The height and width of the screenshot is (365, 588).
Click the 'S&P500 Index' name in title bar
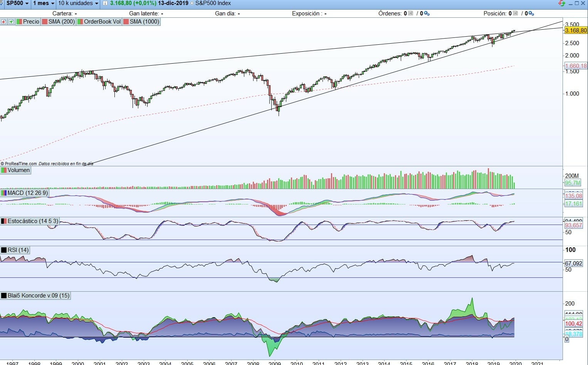213,3
